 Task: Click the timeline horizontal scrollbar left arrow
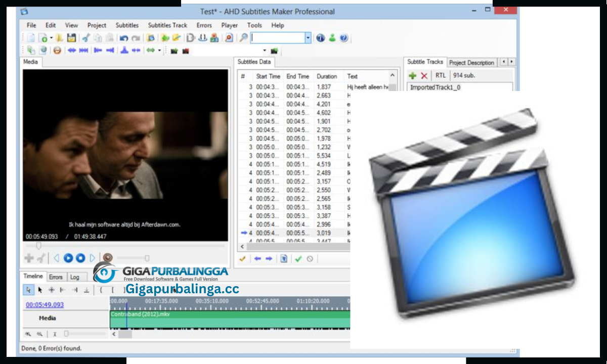114,334
